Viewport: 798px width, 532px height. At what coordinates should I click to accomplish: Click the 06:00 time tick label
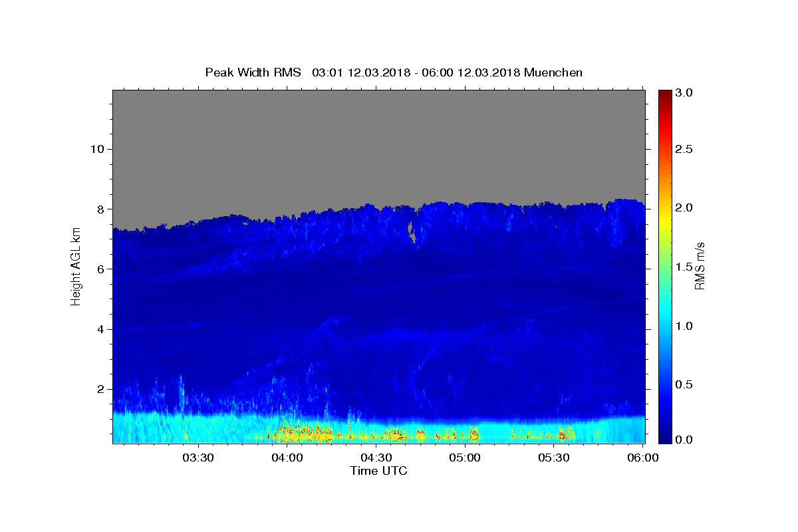642,458
